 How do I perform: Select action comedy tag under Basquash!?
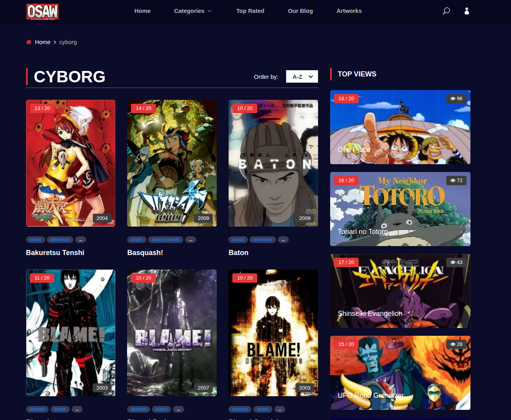click(x=166, y=240)
